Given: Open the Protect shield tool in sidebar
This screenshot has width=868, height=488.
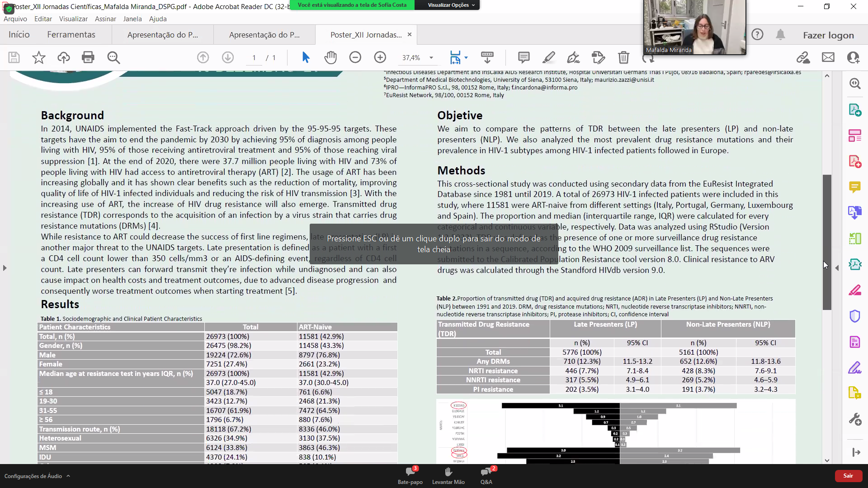Looking at the screenshot, I should (x=854, y=316).
